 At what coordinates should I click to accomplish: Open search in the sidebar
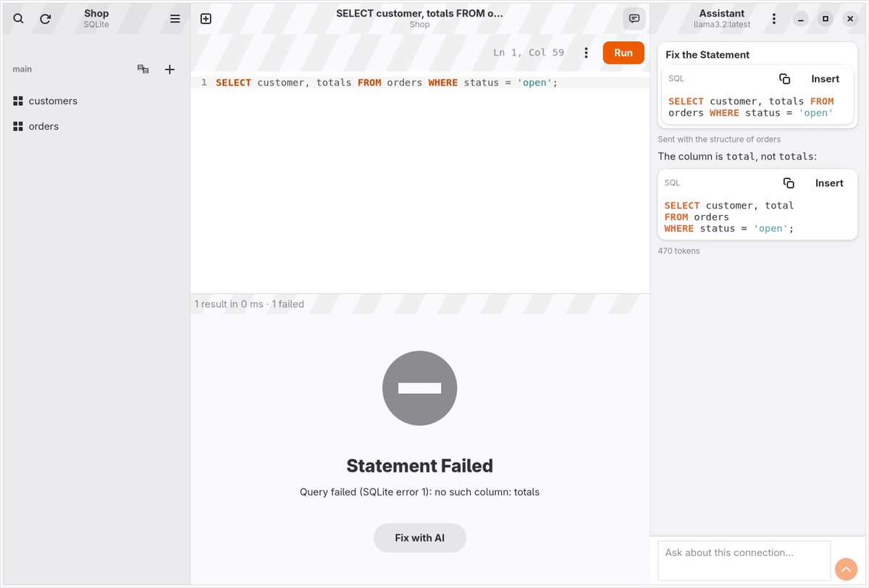(x=19, y=19)
